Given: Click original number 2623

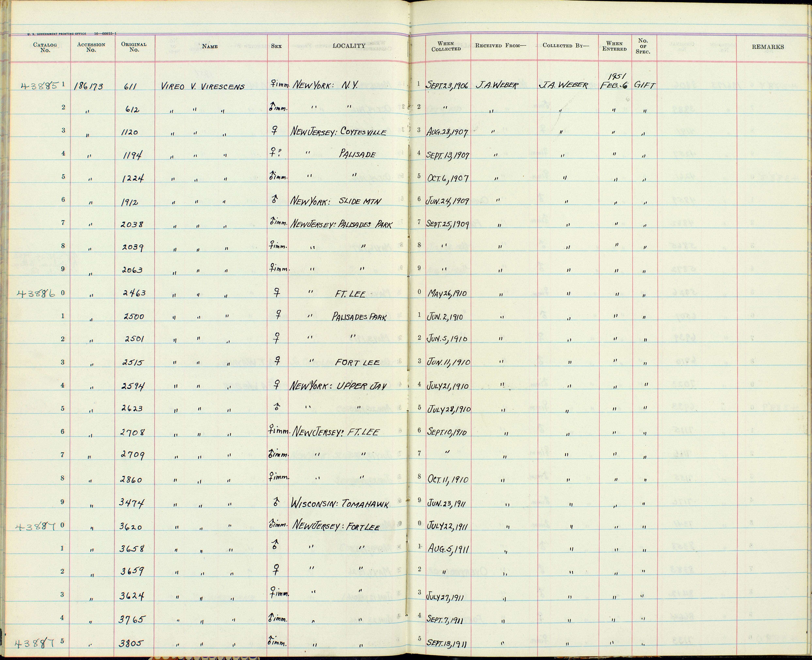Looking at the screenshot, I should (x=132, y=409).
